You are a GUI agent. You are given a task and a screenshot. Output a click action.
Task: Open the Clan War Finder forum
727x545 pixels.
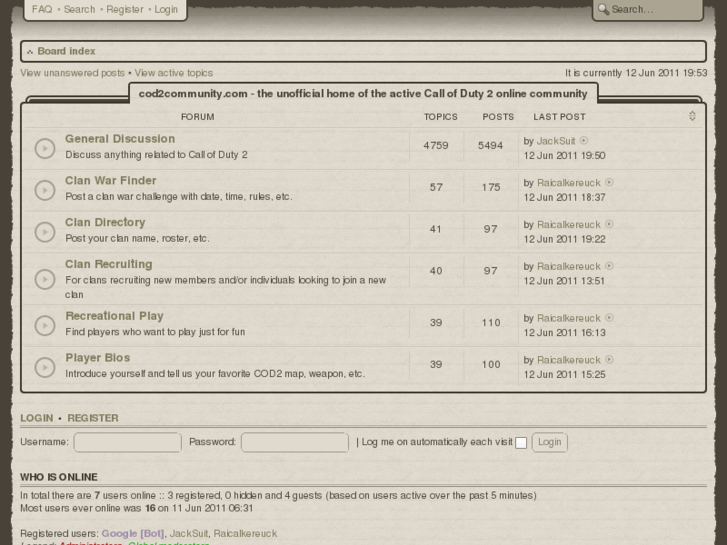[111, 180]
